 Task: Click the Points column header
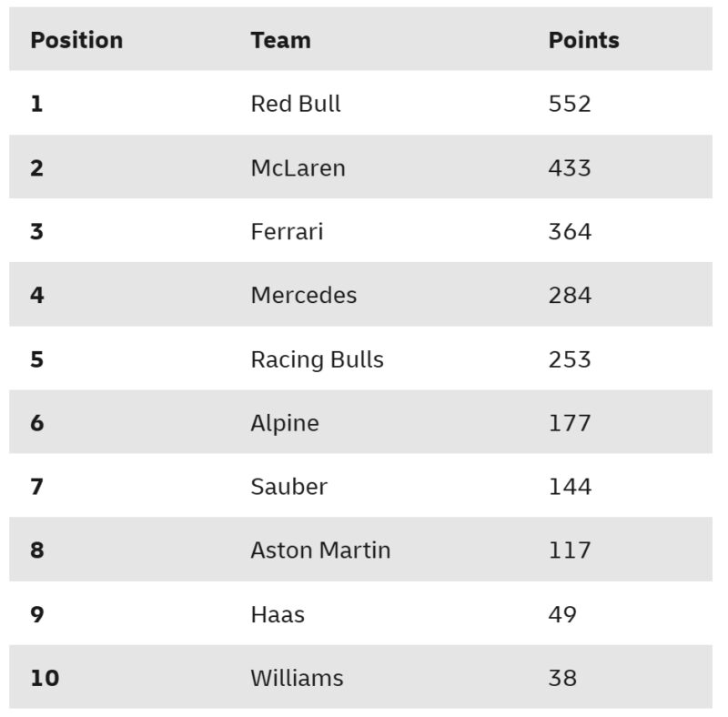(x=583, y=40)
